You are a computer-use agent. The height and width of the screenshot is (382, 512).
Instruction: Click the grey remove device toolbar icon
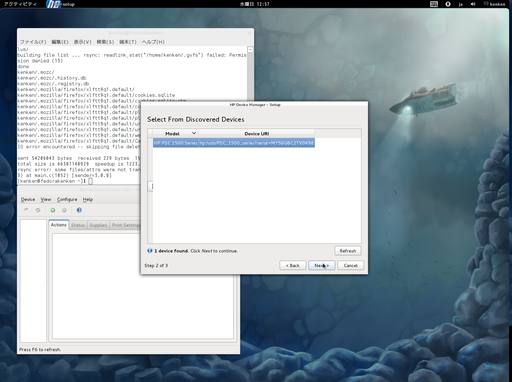coord(64,210)
